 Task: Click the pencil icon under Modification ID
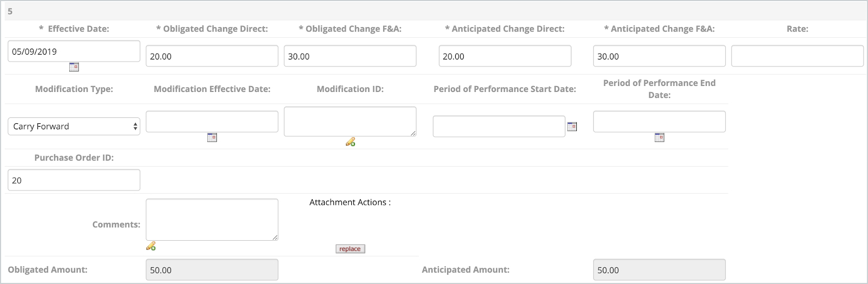(351, 142)
